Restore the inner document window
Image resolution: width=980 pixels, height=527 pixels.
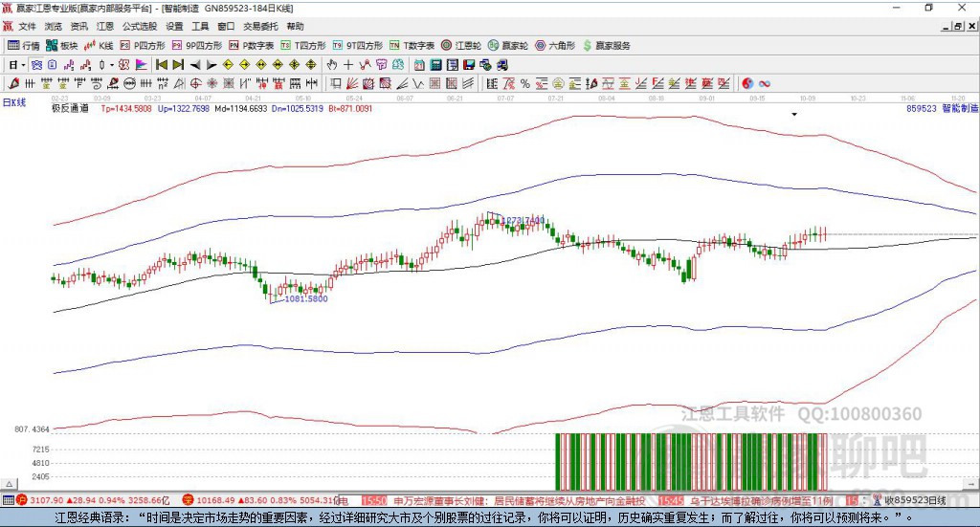958,26
